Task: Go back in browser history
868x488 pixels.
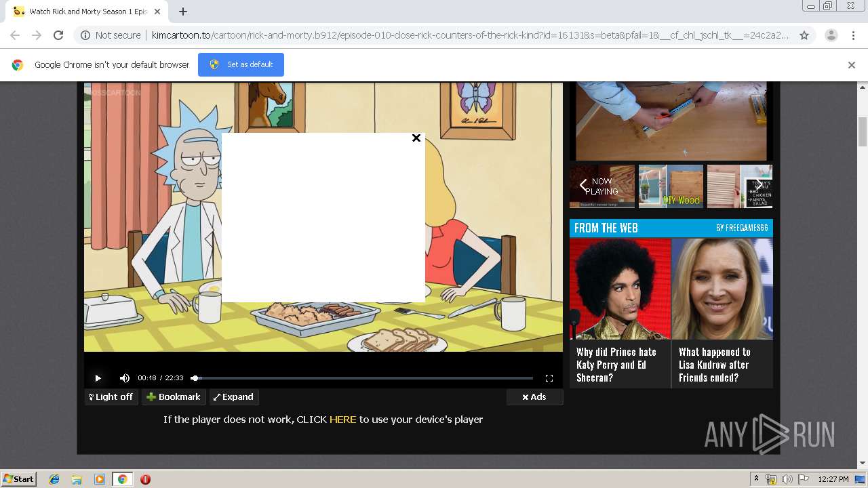Action: click(15, 35)
